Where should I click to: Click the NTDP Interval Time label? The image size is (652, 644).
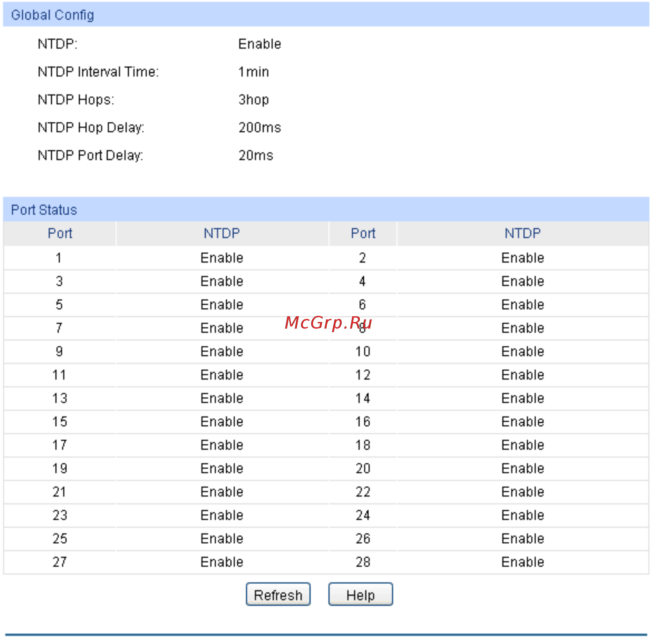coord(98,72)
